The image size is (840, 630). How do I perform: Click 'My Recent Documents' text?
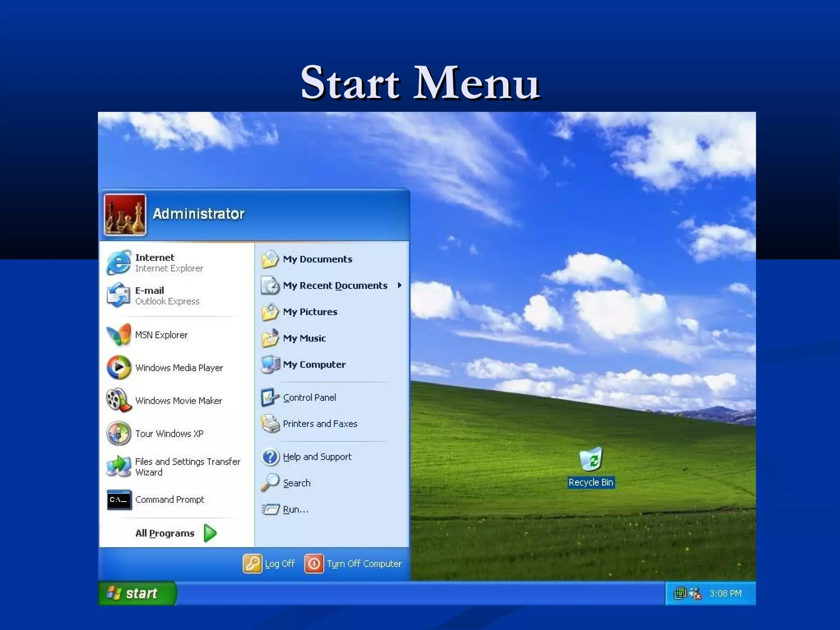coord(335,285)
